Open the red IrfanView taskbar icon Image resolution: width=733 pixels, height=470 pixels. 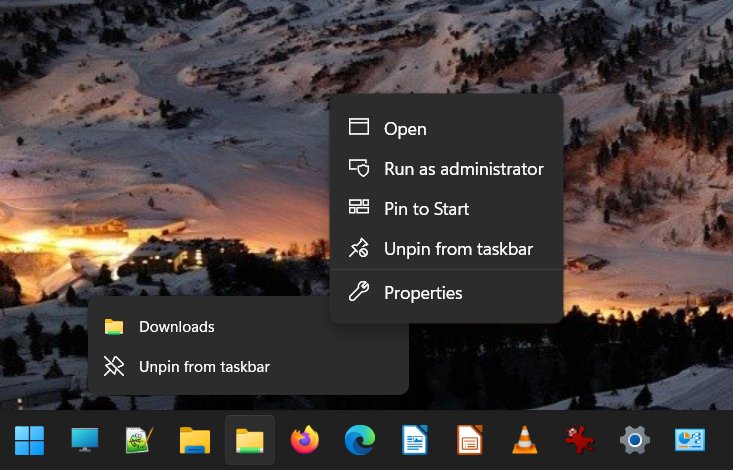pos(578,440)
